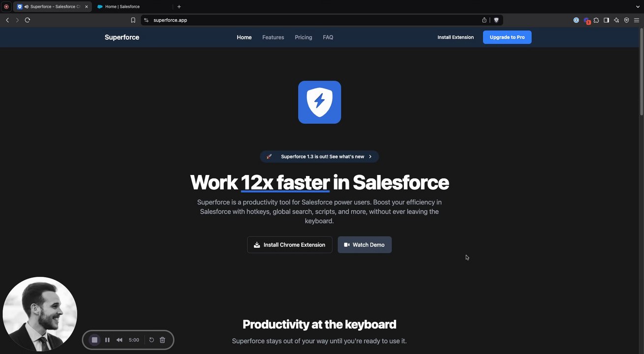
Task: Click the browser forward arrow
Action: tap(17, 20)
